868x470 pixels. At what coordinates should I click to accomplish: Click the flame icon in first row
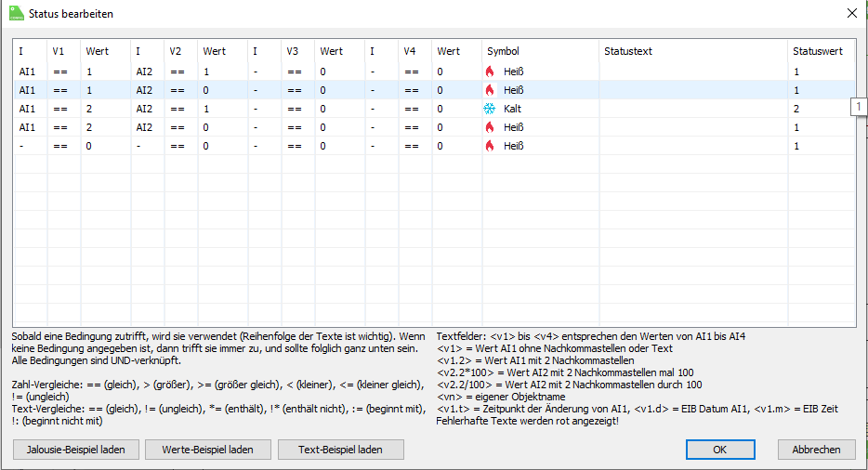point(490,72)
